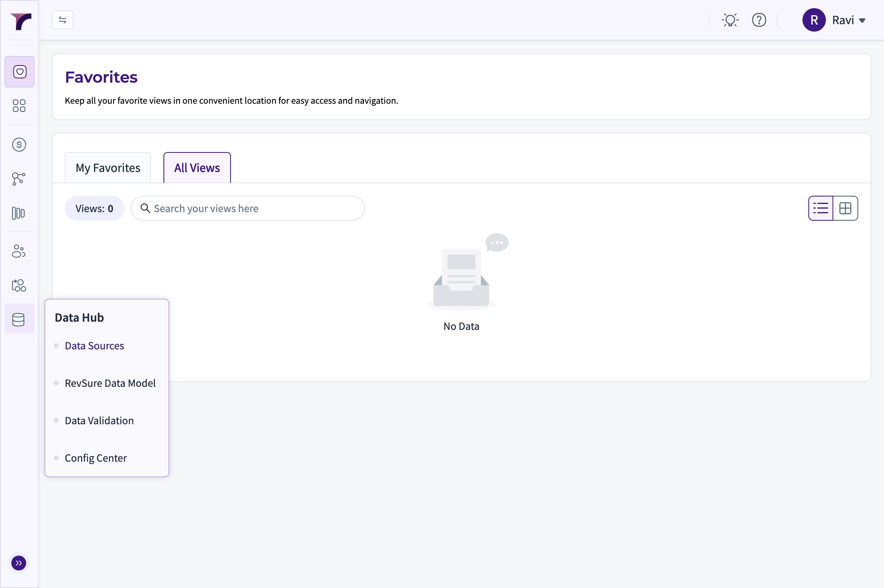The image size is (884, 588).
Task: Switch to list view layout
Action: pyautogui.click(x=821, y=208)
